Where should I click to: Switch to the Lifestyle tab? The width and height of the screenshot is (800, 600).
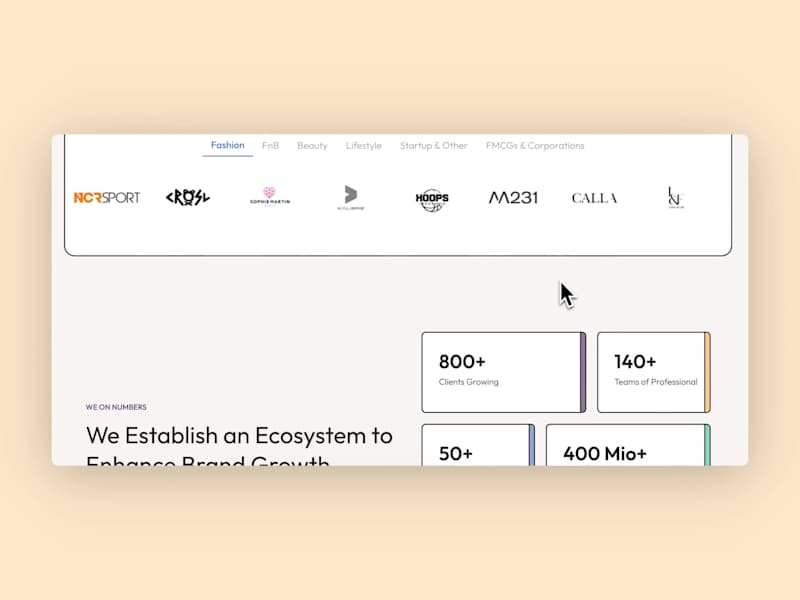(x=364, y=146)
